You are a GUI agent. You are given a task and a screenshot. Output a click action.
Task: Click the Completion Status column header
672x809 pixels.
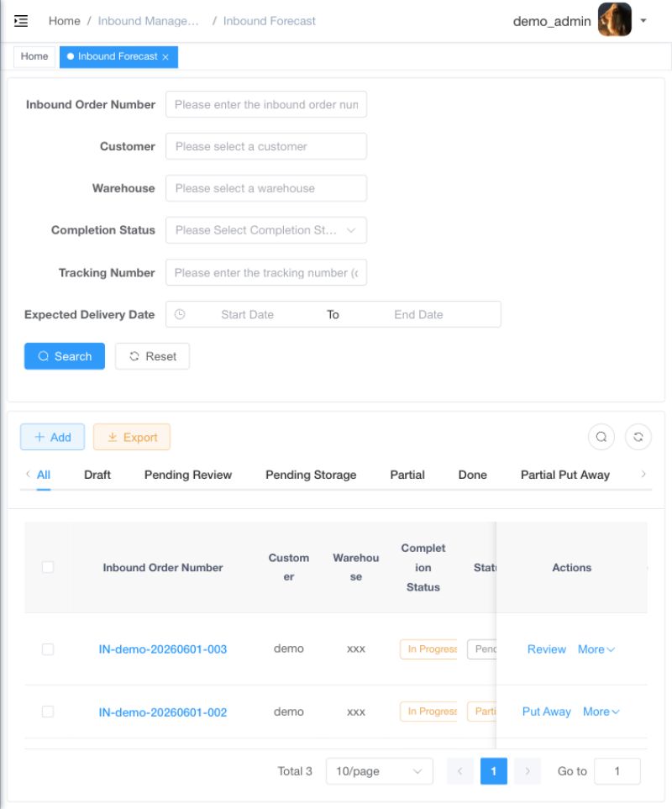[423, 568]
